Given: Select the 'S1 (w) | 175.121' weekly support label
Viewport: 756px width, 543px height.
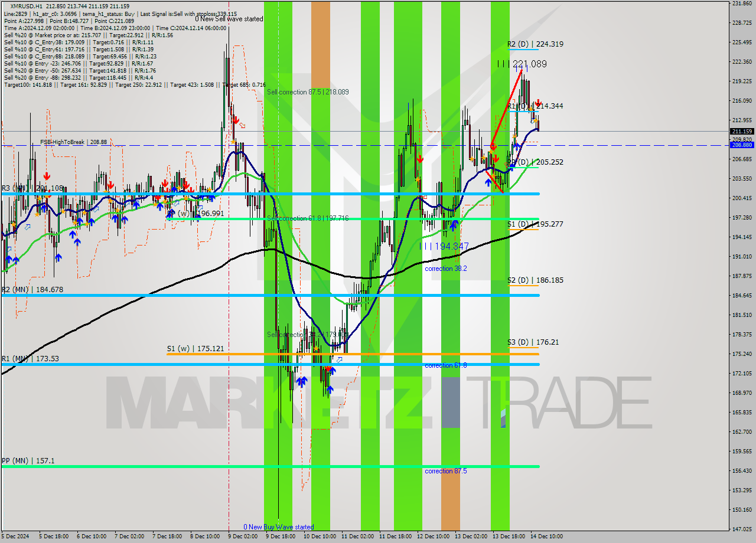Looking at the screenshot, I should coord(195,349).
